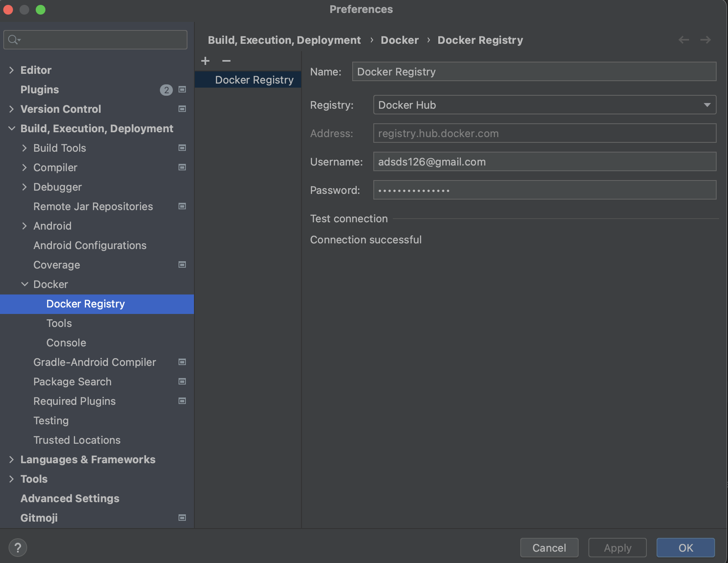728x563 pixels.
Task: Open help with question mark icon
Action: pos(18,548)
